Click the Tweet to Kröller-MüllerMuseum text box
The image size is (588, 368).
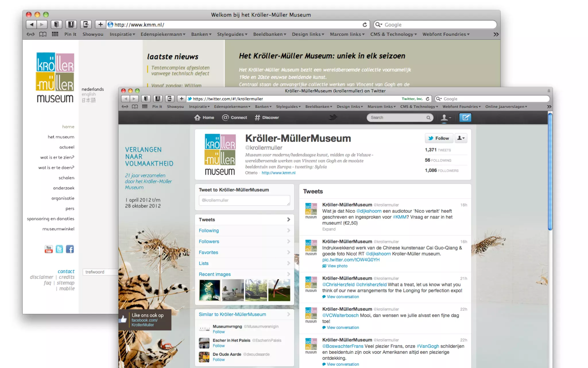[x=244, y=200]
